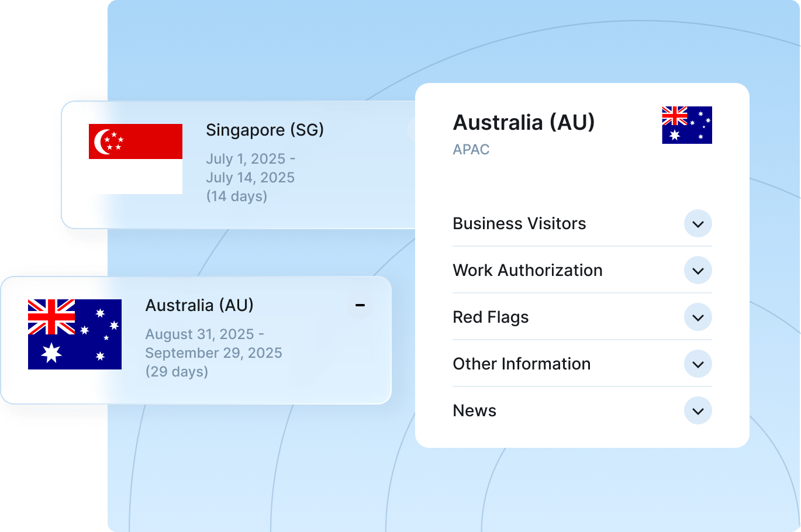Click the News section label
This screenshot has width=801, height=532.
474,411
